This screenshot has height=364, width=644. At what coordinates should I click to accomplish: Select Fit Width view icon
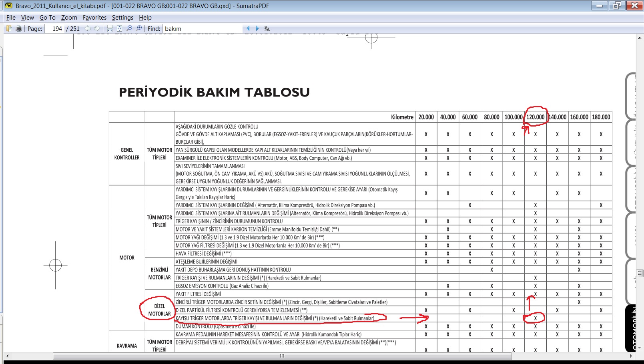pyautogui.click(x=110, y=28)
